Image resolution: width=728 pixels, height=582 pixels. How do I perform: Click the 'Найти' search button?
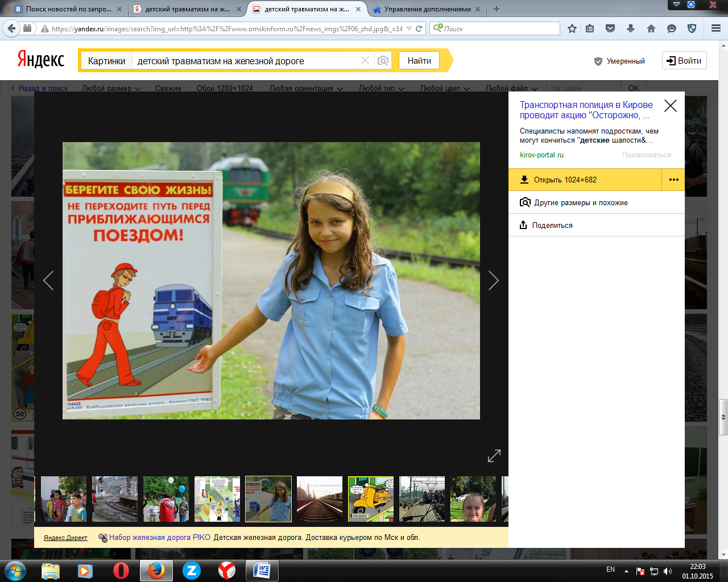click(x=419, y=61)
